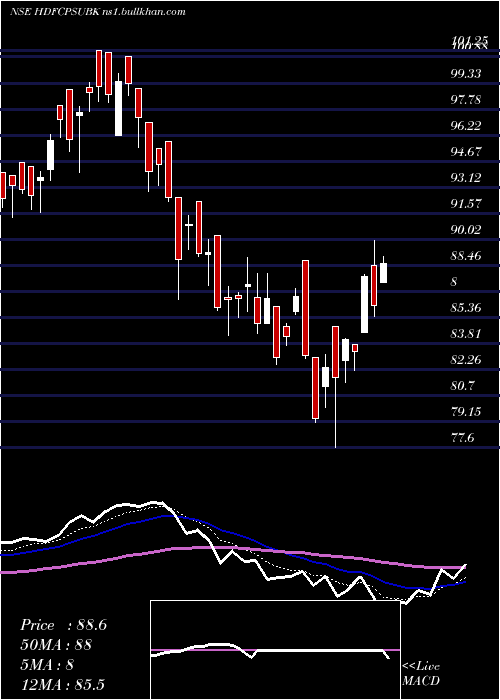Click the 91.57 price axis label
This screenshot has height=700, width=500.
coord(467,204)
